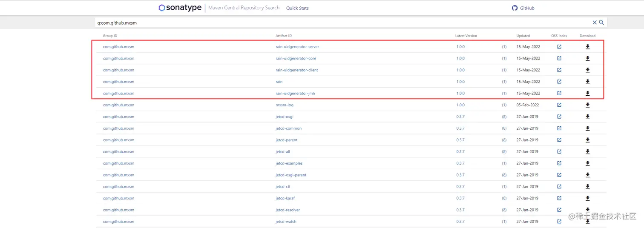644x228 pixels.
Task: Download the rain-uidgenerator-core artifact
Action: click(587, 58)
